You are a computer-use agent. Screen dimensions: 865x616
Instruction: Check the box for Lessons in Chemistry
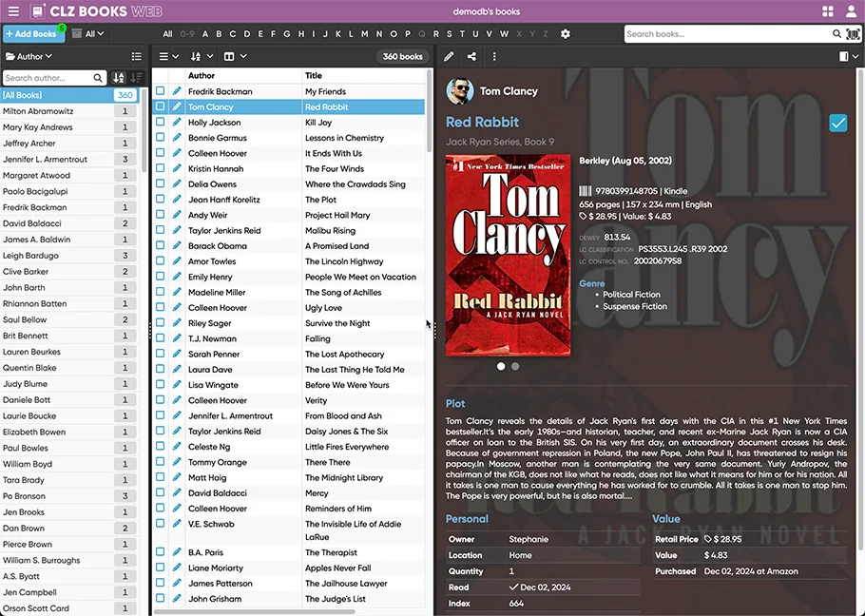[x=160, y=137]
